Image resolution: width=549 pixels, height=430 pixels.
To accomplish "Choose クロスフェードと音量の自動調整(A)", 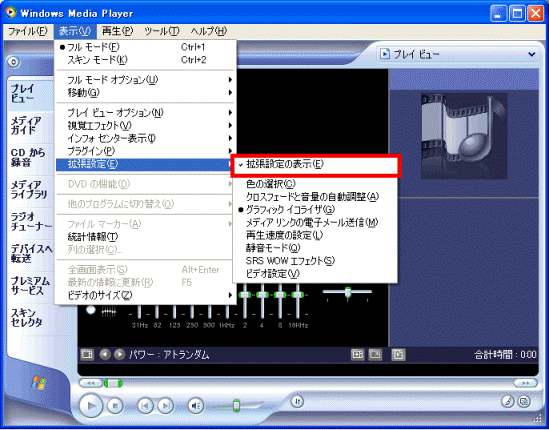I will (315, 196).
